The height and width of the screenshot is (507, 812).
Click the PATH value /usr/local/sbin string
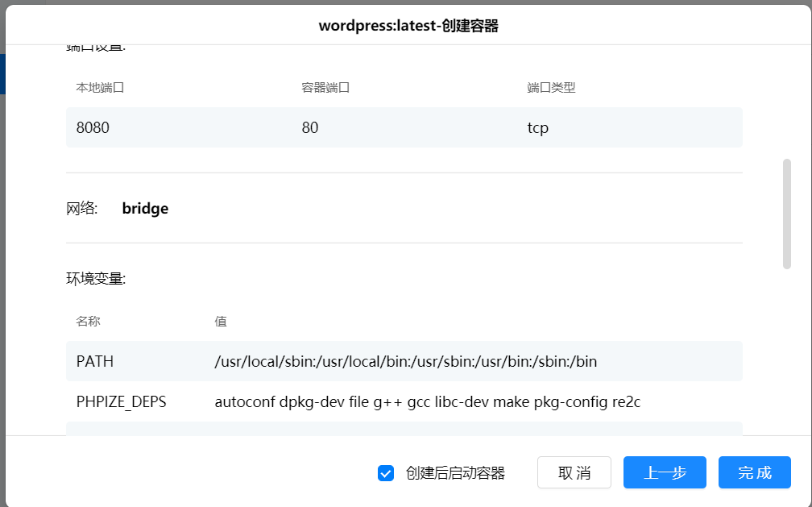[x=405, y=361]
